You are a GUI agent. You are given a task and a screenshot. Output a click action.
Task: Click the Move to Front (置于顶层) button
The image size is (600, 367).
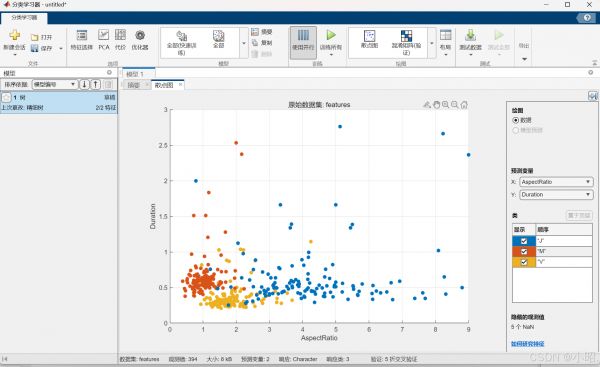[x=579, y=215]
